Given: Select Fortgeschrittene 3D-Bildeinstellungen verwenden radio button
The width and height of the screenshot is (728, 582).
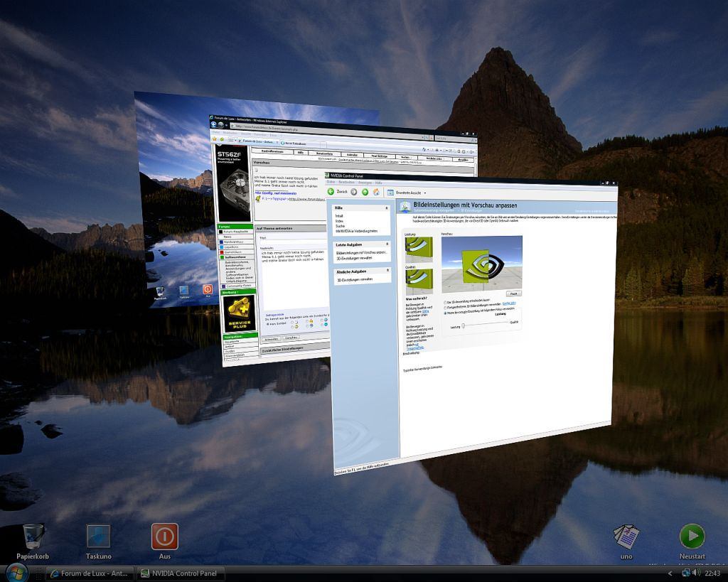Looking at the screenshot, I should pyautogui.click(x=445, y=308).
